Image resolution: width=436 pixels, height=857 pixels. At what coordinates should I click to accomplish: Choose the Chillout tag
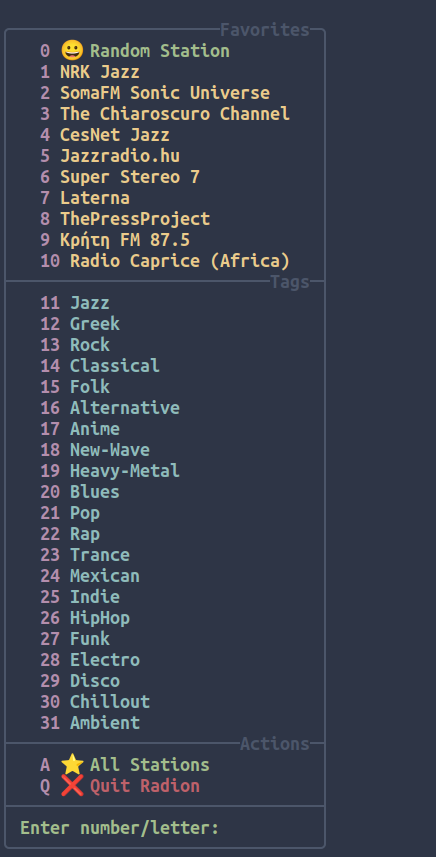tap(110, 702)
